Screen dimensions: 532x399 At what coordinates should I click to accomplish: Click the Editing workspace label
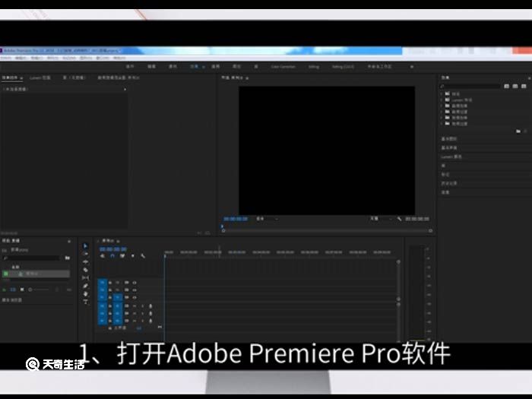coord(314,67)
